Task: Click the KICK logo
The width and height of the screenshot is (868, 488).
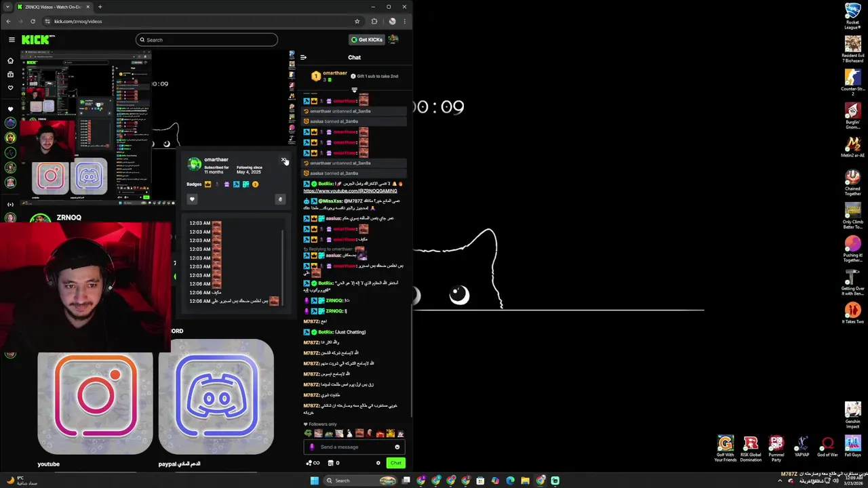Action: tap(35, 40)
